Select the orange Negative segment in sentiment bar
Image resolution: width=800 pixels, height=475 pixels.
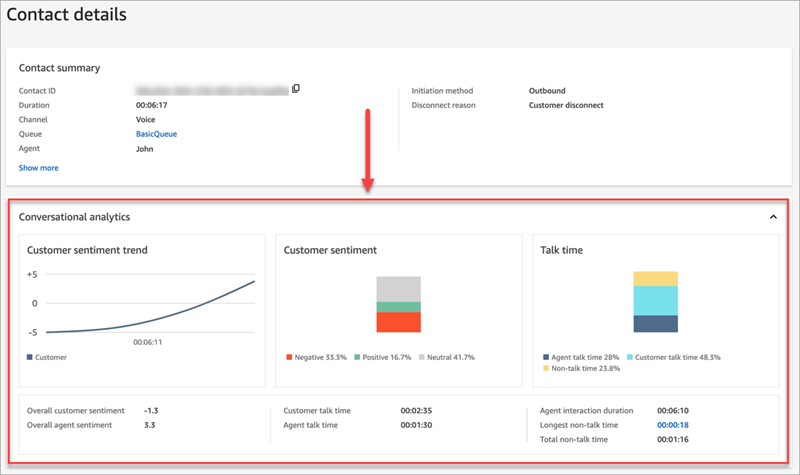coord(399,322)
